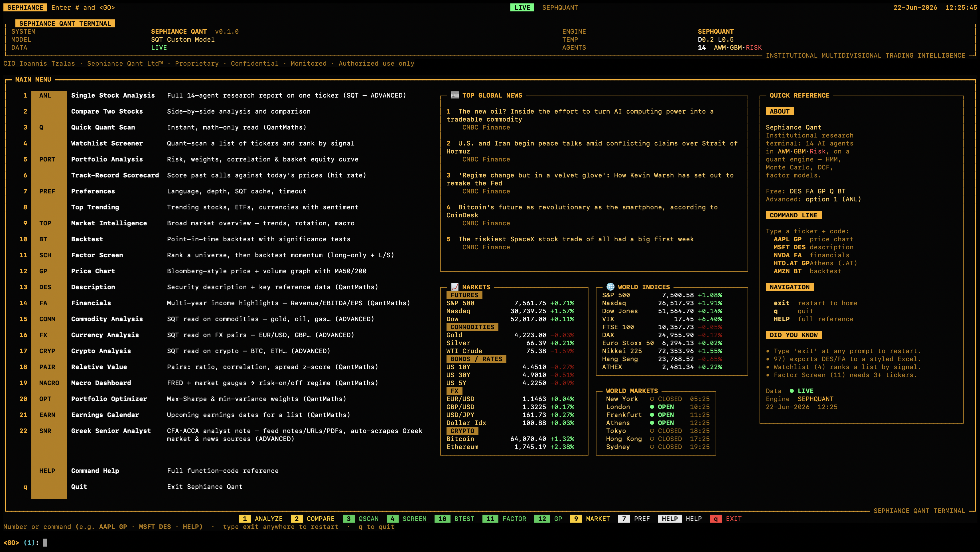Viewport: 980px width, 552px height.
Task: Click the COMMAND LINE header in Quick Reference
Action: (794, 215)
